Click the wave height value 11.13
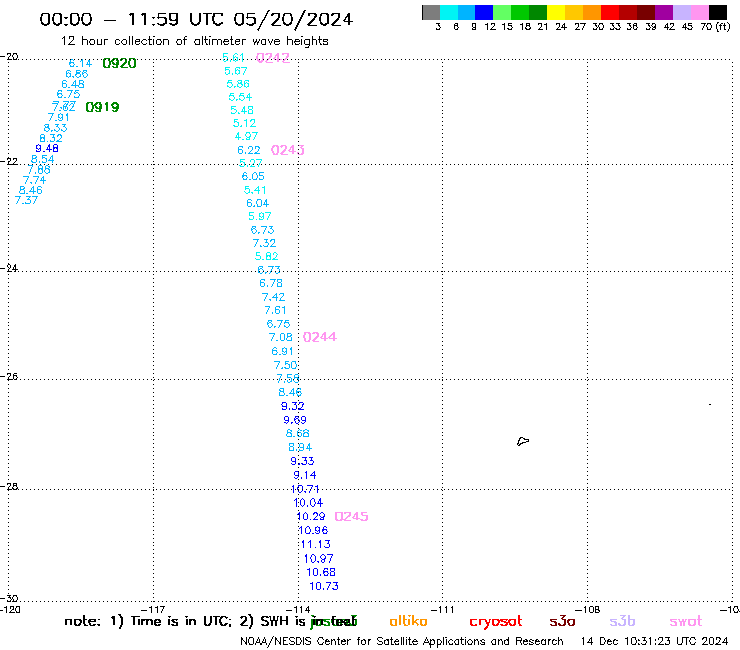This screenshot has height=650, width=740. pos(315,544)
